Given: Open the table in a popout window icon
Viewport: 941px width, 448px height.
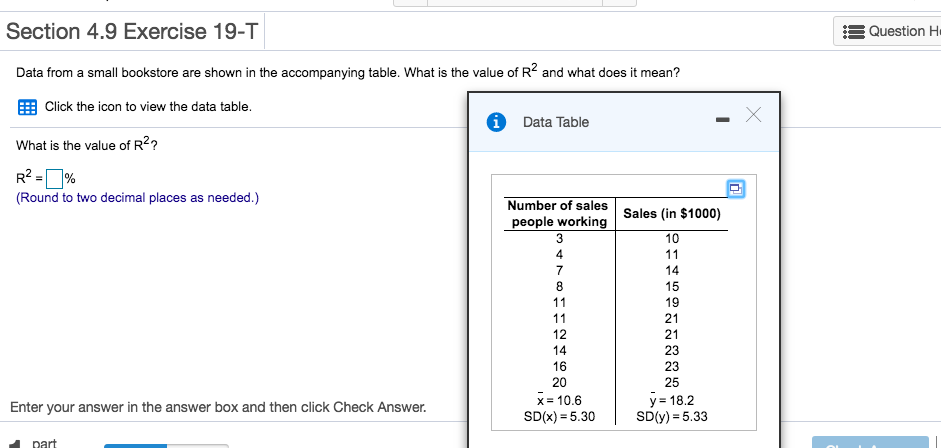Looking at the screenshot, I should click(736, 189).
